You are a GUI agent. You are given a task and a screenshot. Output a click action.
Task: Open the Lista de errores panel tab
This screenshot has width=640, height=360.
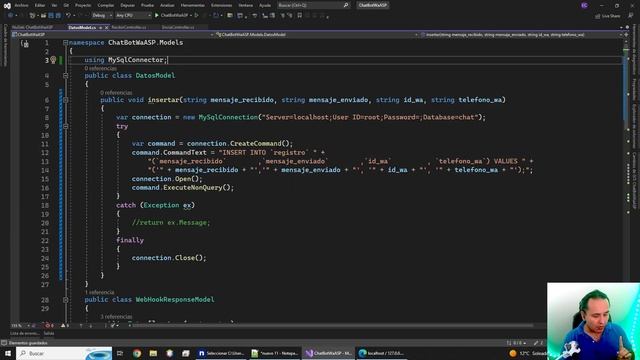click(x=25, y=333)
